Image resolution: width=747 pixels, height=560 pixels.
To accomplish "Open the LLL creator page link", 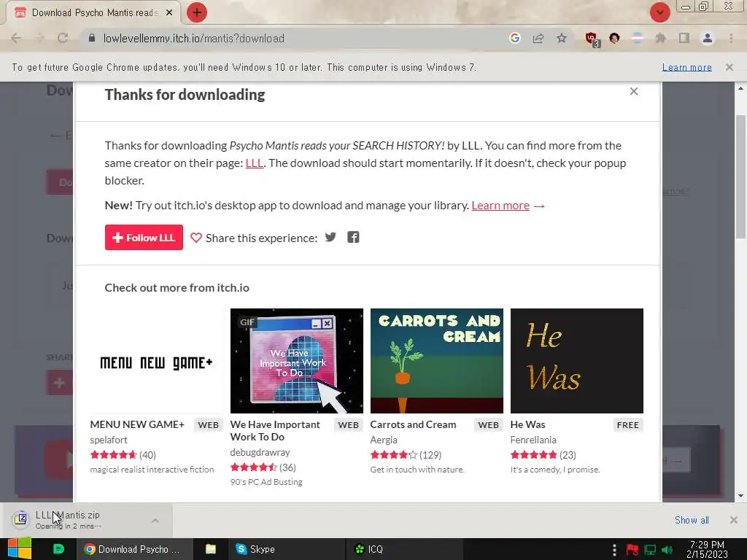I will (255, 163).
